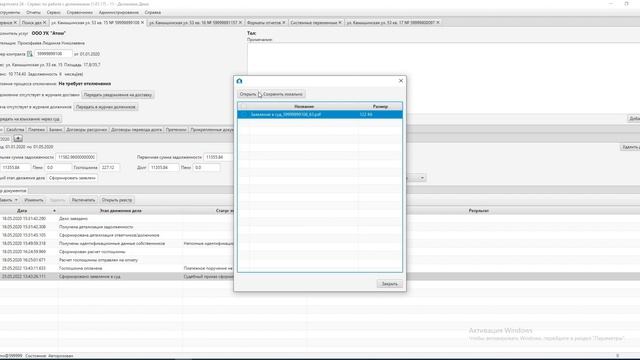Image resolution: width=640 pixels, height=360 pixels.
Task: Click into the contract number field 59999999108
Action: coord(53,54)
